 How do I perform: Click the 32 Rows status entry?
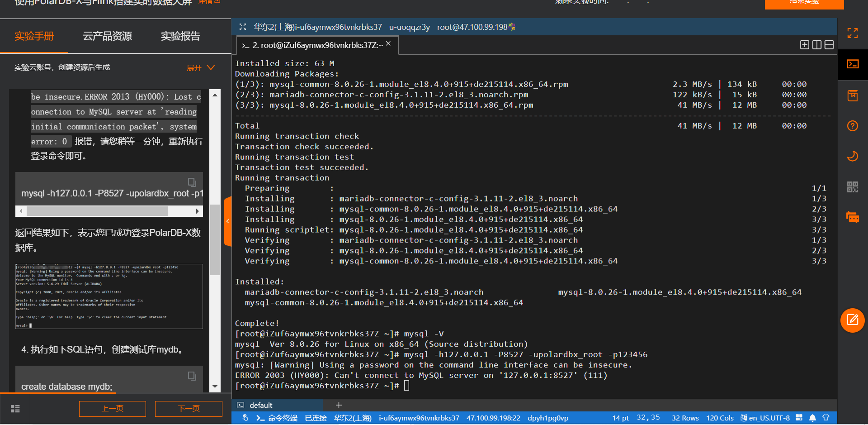[x=685, y=418]
